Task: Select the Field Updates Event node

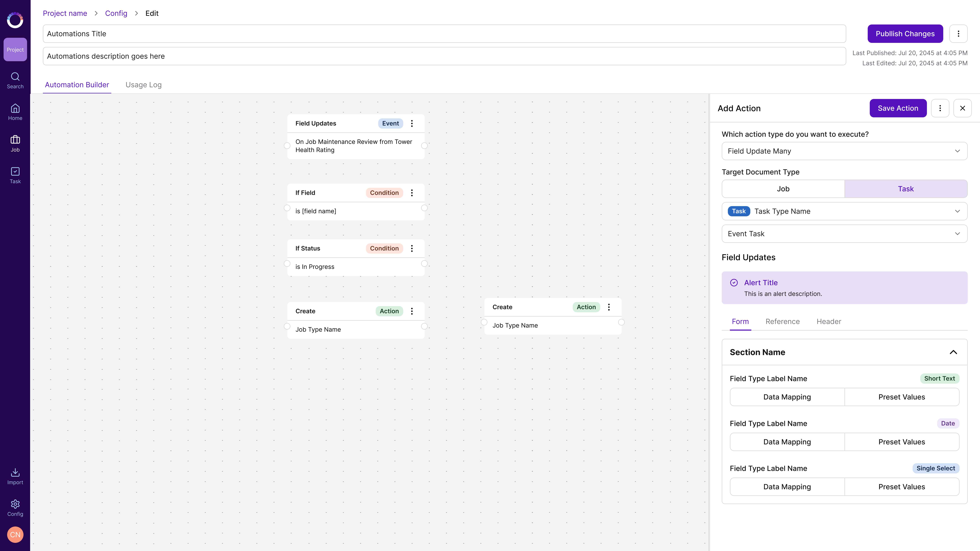Action: pos(356,137)
